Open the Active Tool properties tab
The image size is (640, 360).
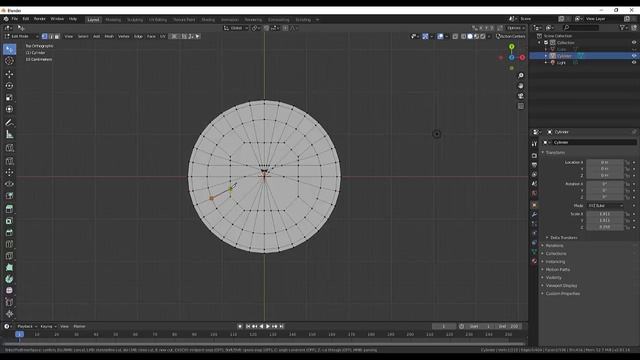[x=534, y=144]
